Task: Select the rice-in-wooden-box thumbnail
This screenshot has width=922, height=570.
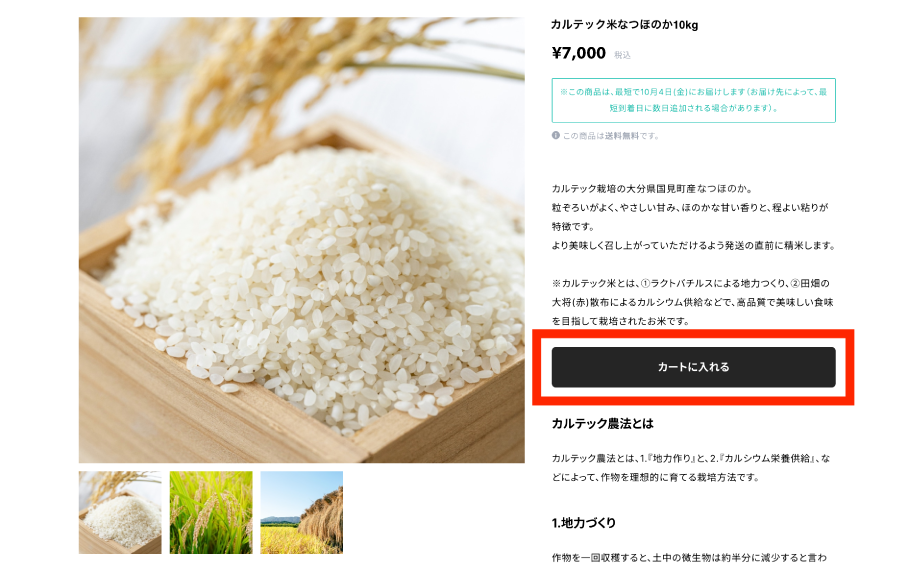Action: pos(120,512)
